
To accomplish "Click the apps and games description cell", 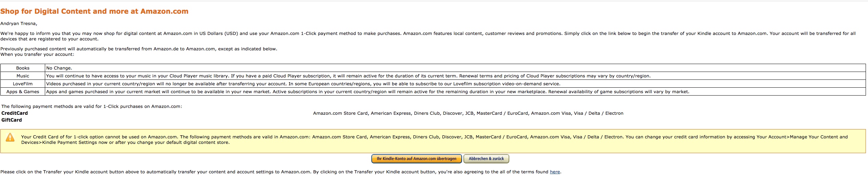I will coord(455,92).
